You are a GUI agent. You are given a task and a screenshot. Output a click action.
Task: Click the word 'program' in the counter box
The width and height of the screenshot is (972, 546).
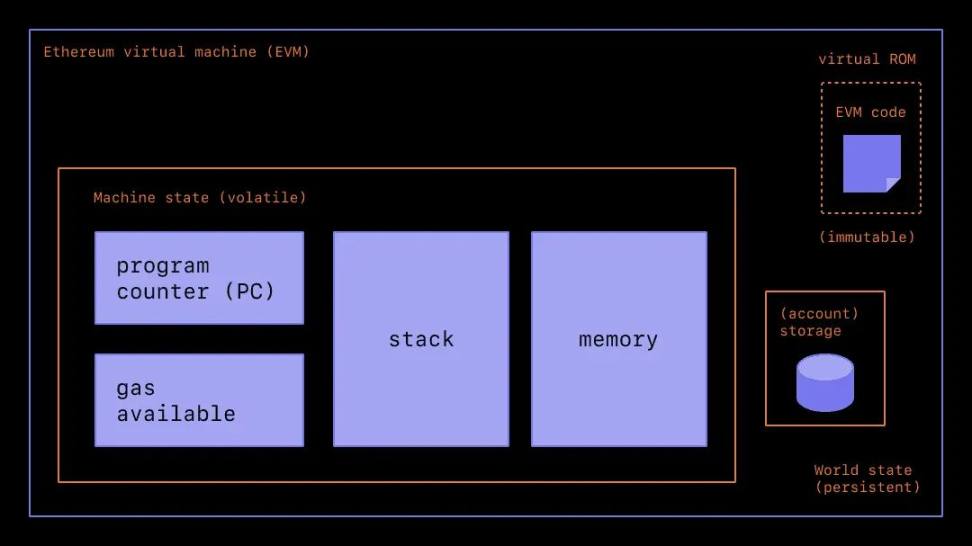pyautogui.click(x=163, y=266)
